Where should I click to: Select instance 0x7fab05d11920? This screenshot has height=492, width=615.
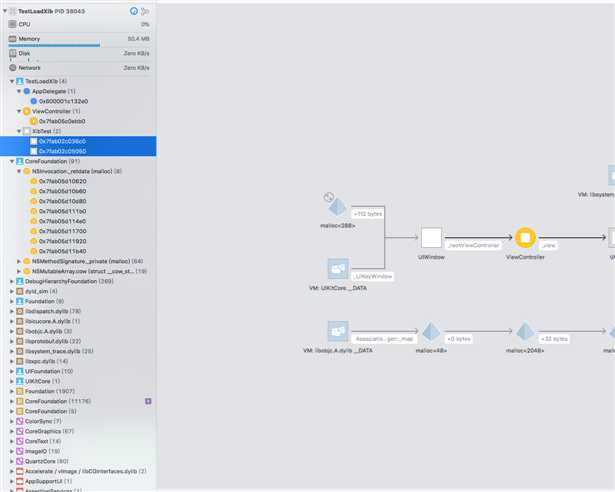[78, 241]
